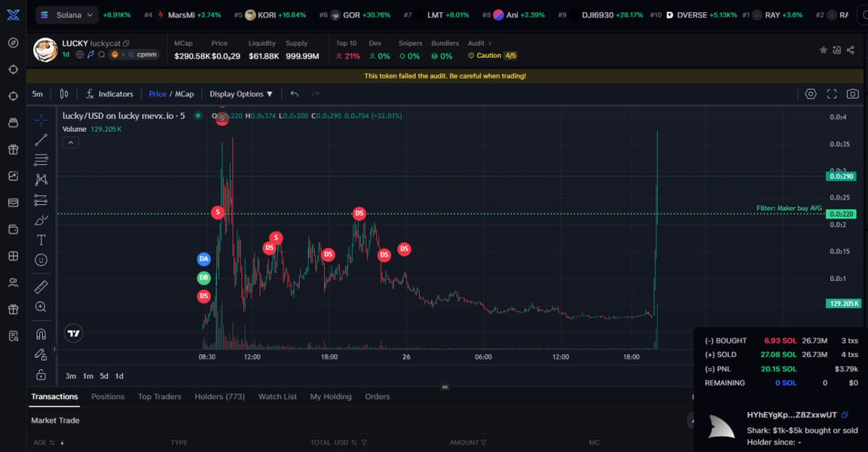This screenshot has height=452, width=868.
Task: Undo the last chart action
Action: [x=295, y=94]
